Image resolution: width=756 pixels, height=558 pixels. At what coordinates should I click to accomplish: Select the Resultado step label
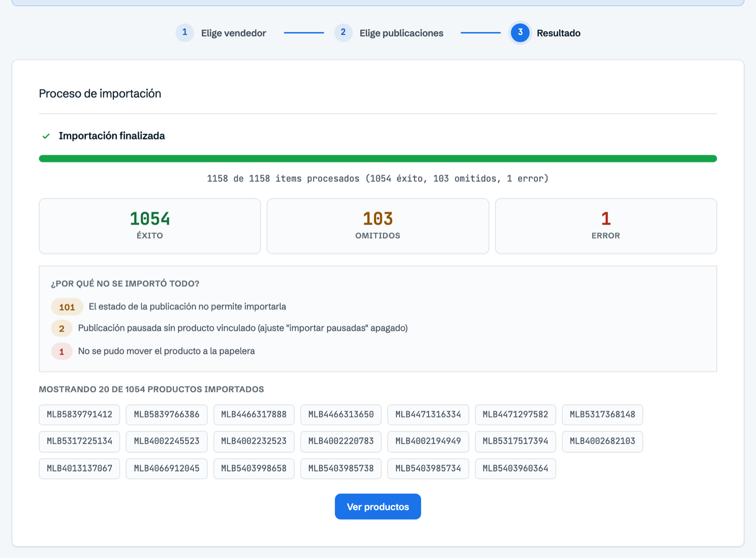coord(558,33)
